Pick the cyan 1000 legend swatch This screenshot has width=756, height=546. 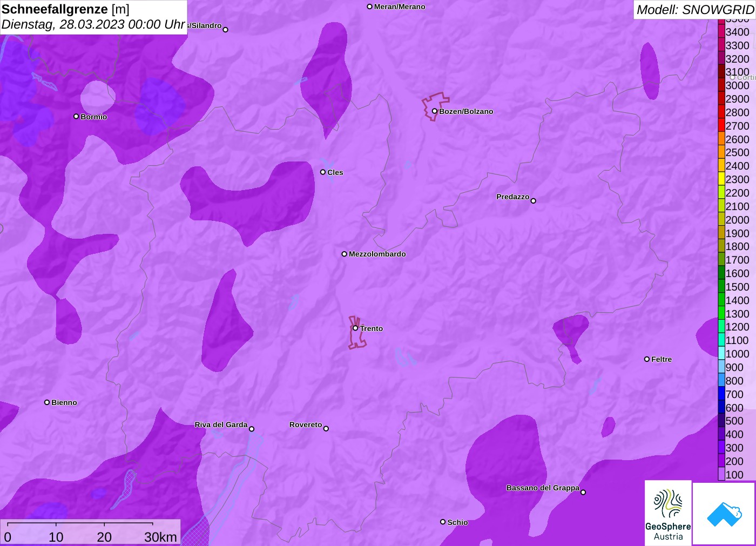(x=721, y=353)
